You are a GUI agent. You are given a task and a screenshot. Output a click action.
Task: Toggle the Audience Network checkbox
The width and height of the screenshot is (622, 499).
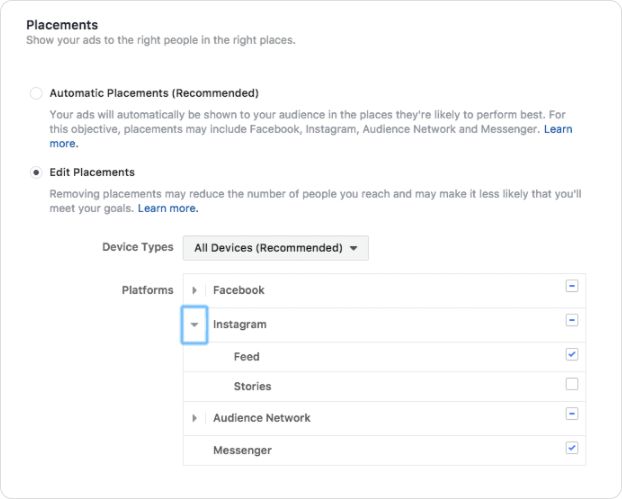point(571,414)
